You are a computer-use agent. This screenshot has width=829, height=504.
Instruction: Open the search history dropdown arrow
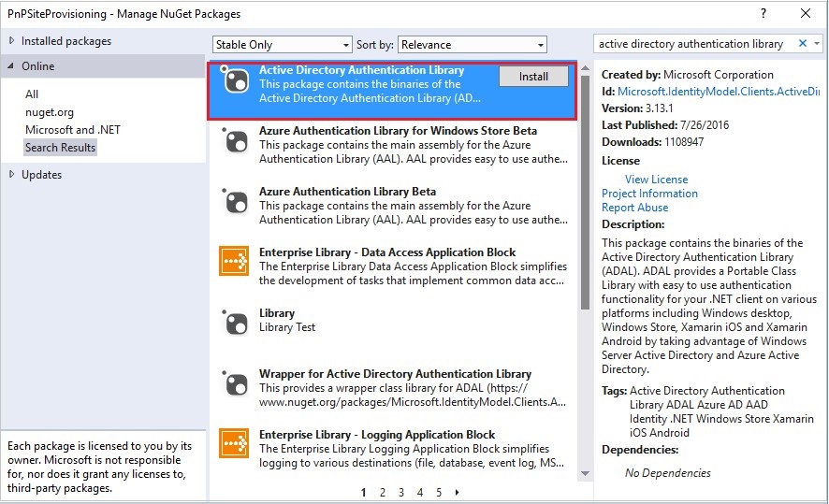(x=817, y=43)
